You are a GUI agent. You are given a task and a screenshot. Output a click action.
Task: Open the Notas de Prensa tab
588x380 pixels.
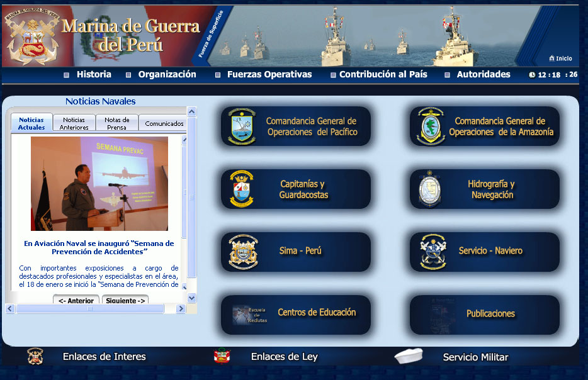point(116,123)
